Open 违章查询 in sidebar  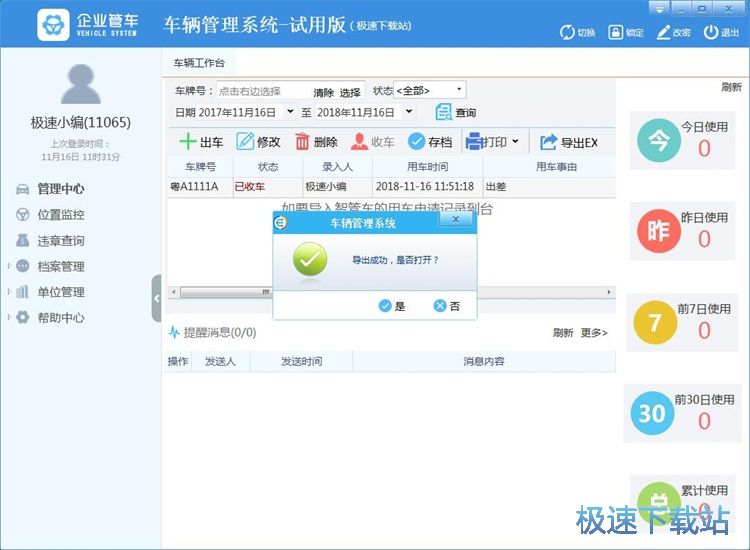60,241
